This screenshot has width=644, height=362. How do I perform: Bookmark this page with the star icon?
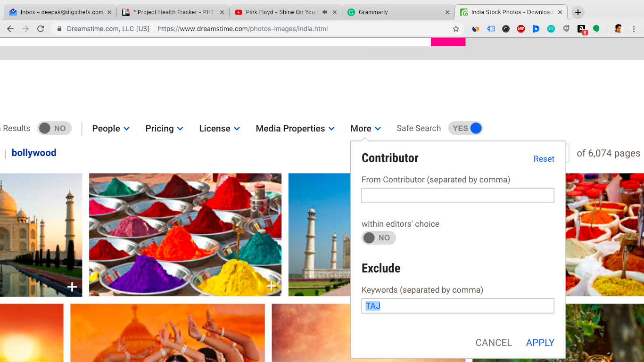(455, 29)
